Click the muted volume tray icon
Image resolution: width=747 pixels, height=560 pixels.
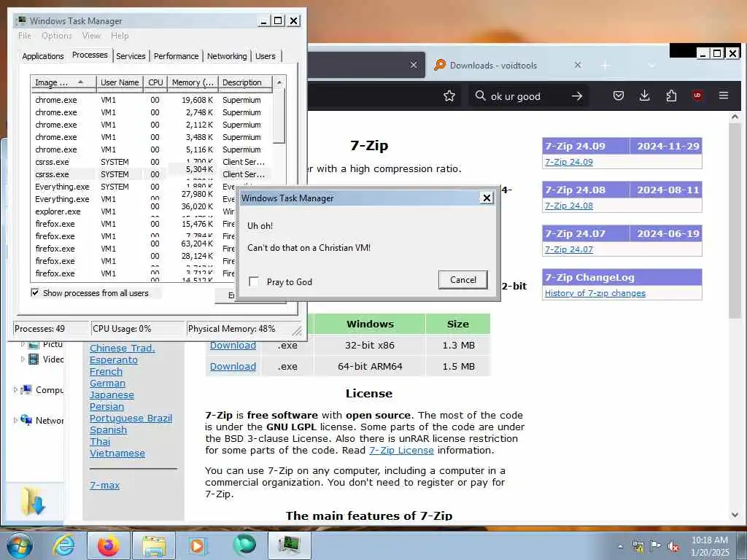[673, 547]
